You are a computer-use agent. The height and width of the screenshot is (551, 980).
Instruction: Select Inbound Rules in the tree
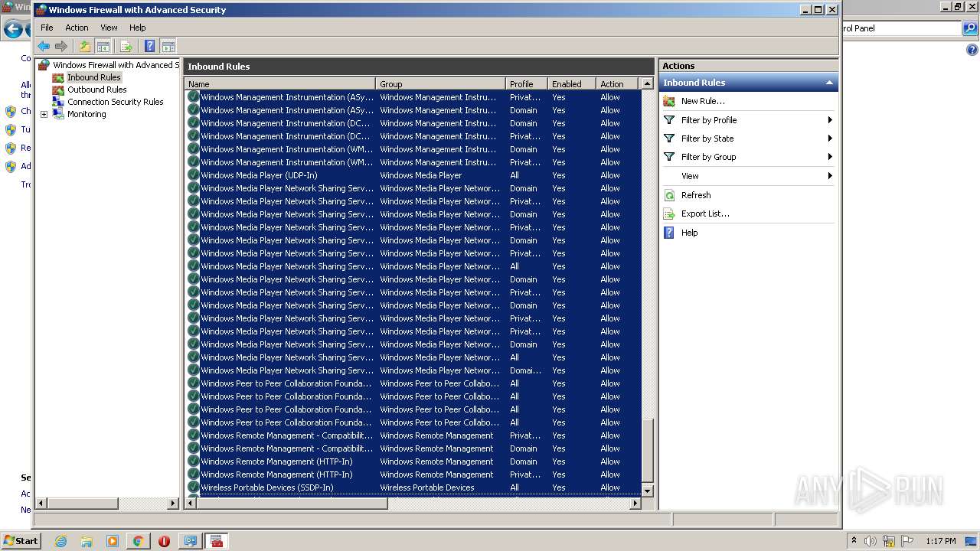pos(93,77)
